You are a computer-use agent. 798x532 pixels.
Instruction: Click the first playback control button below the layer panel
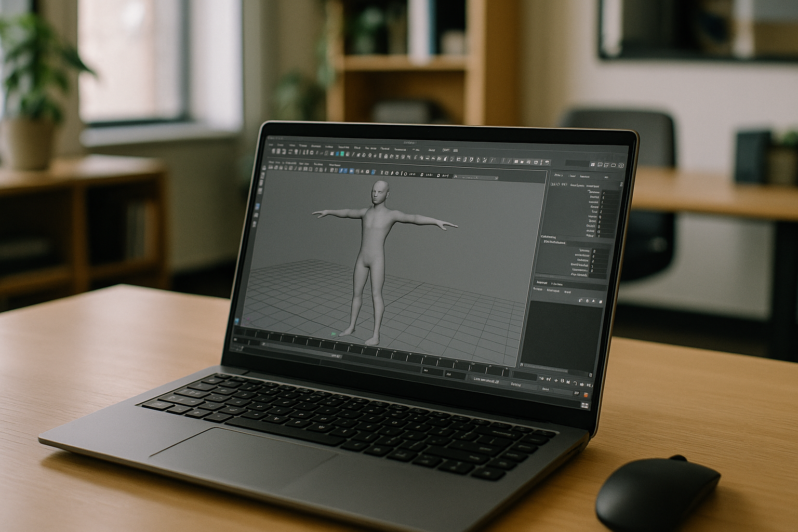541,378
